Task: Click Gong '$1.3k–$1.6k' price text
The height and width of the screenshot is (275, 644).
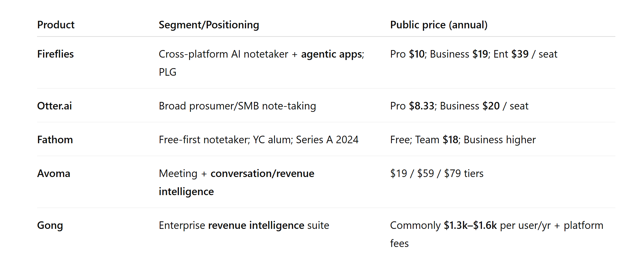Action: coord(470,225)
